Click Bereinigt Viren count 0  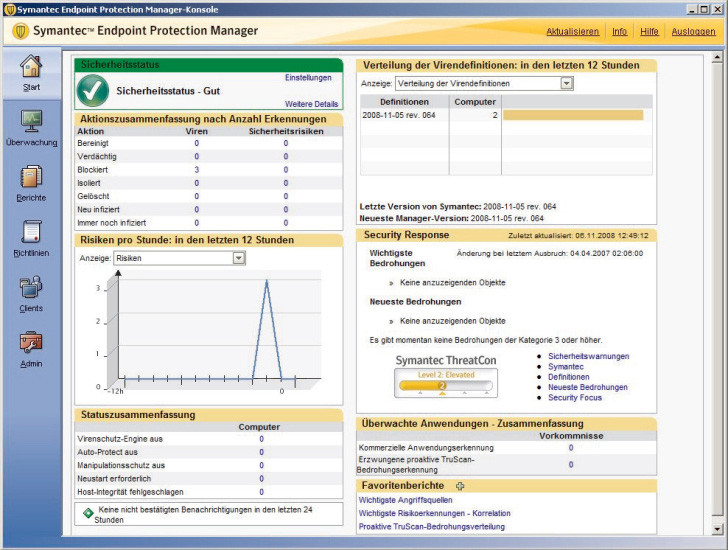[196, 143]
